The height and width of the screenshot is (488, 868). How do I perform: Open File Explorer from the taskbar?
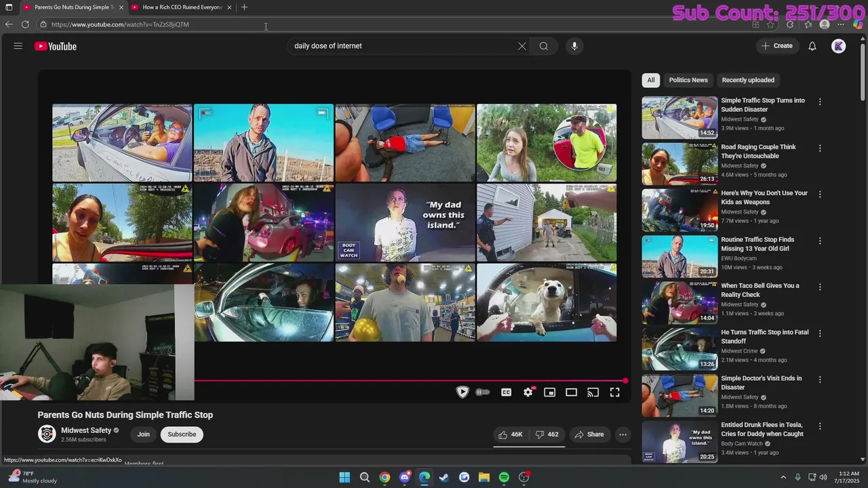[x=484, y=477]
